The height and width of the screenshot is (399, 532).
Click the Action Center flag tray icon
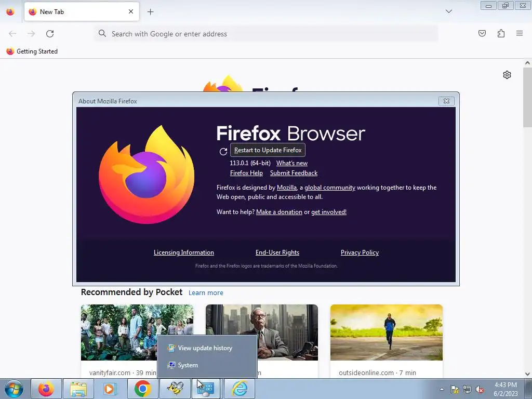(454, 389)
